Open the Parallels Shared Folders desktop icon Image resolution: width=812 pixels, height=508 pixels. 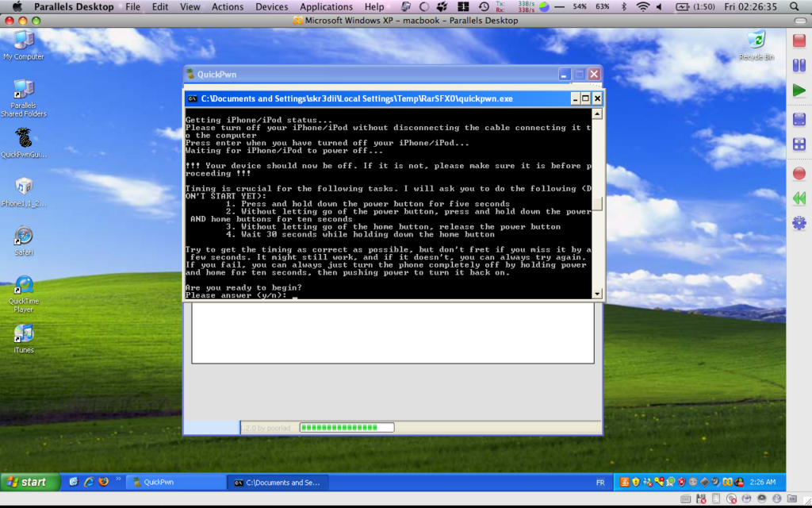click(x=23, y=98)
